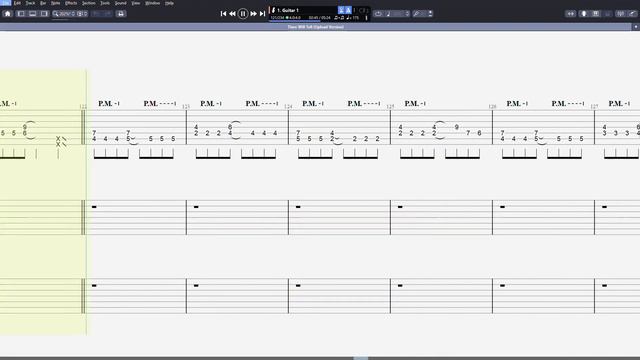Select fret 7 note at bar 122 start
This screenshot has width=640, height=360.
coord(94,133)
